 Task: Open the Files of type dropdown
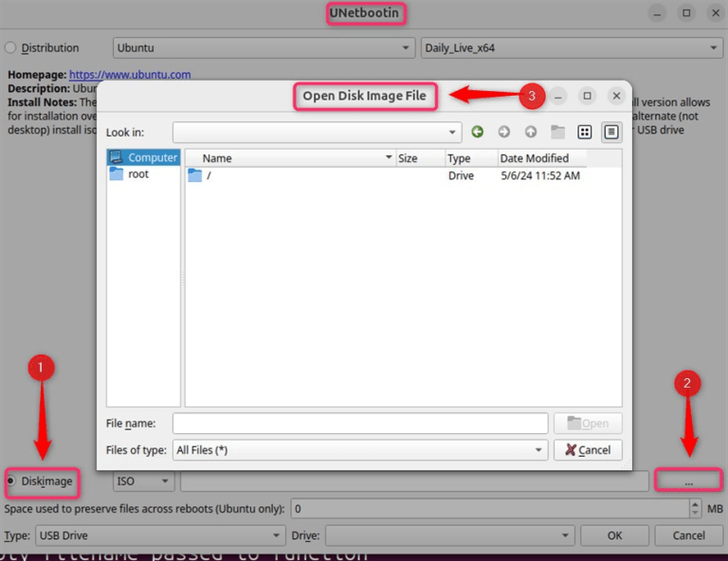tap(360, 449)
